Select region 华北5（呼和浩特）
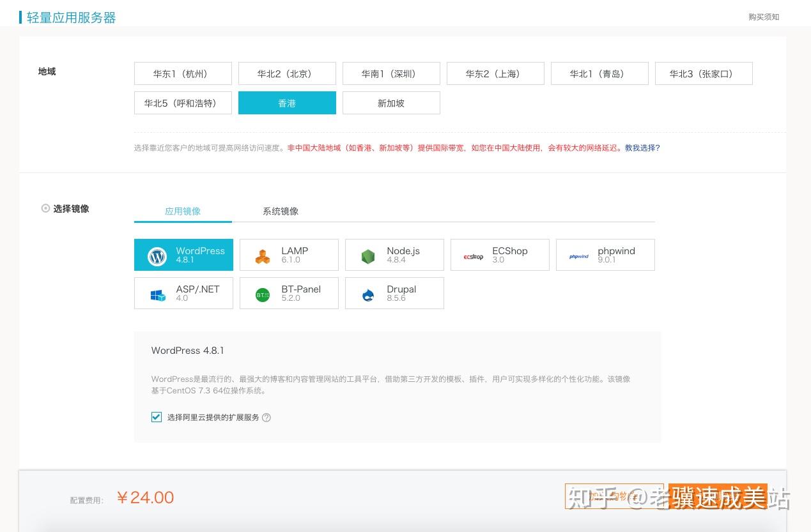Image resolution: width=811 pixels, height=532 pixels. click(183, 103)
